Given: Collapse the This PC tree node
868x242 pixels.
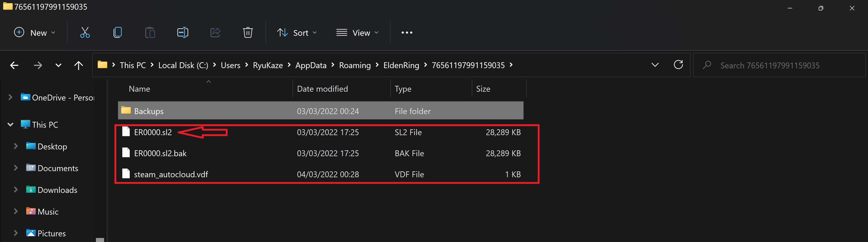Looking at the screenshot, I should click(10, 125).
